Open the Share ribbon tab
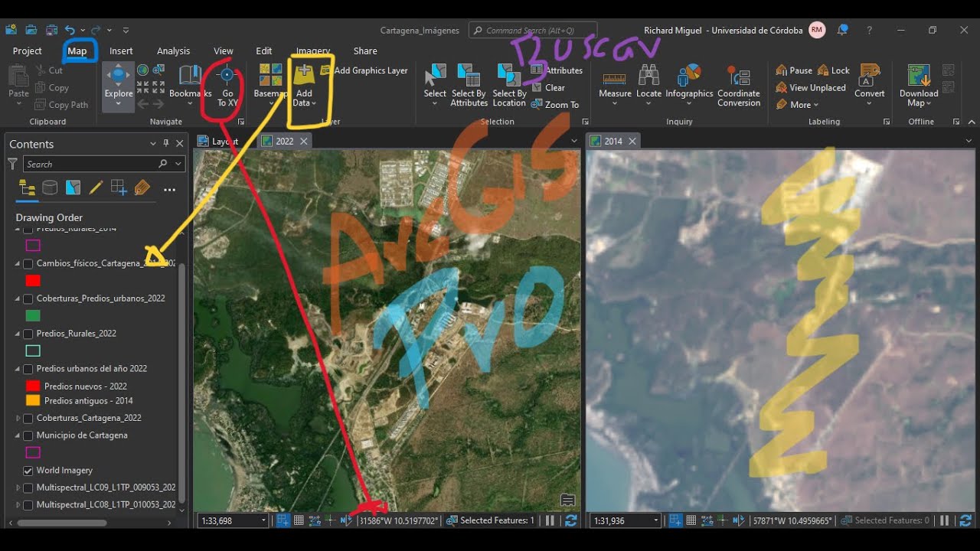This screenshot has width=980, height=551. pos(365,51)
